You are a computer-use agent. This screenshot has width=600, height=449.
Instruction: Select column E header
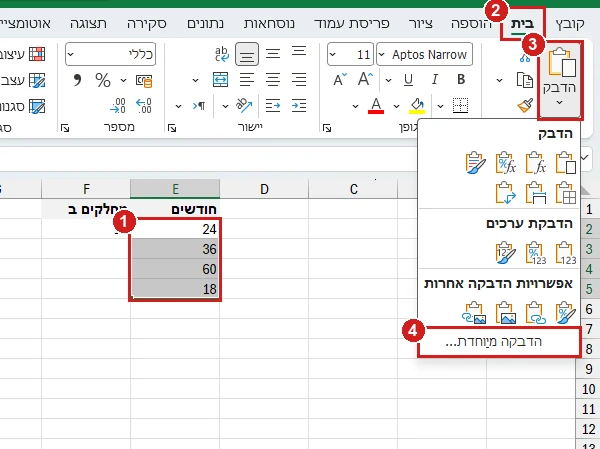coord(175,189)
